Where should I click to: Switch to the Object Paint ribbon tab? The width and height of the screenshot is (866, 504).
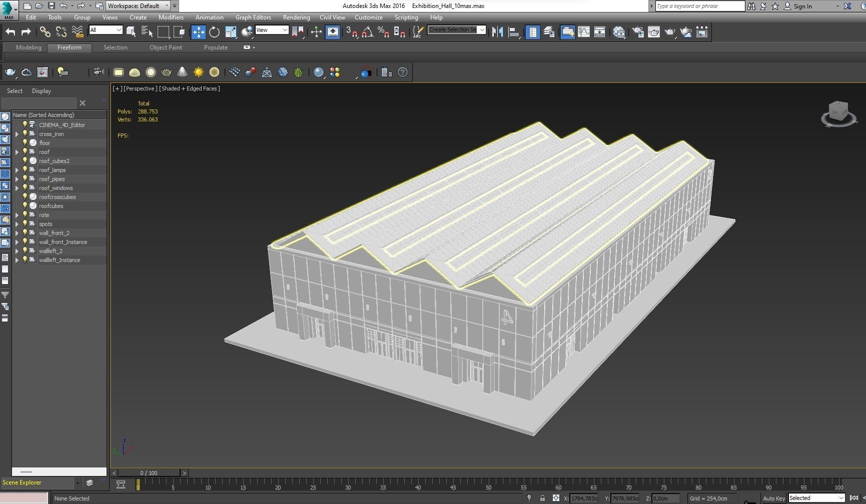point(166,47)
